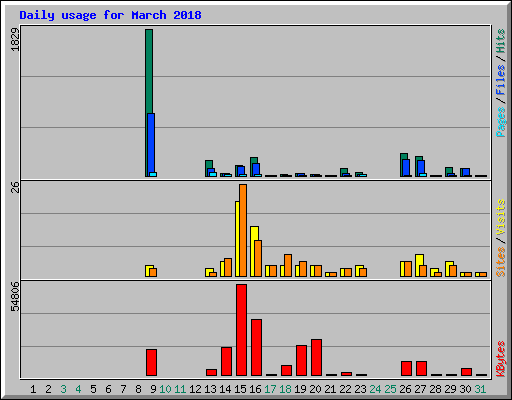Click the blue Files bar on day 9
The image size is (512, 400).
point(151,143)
